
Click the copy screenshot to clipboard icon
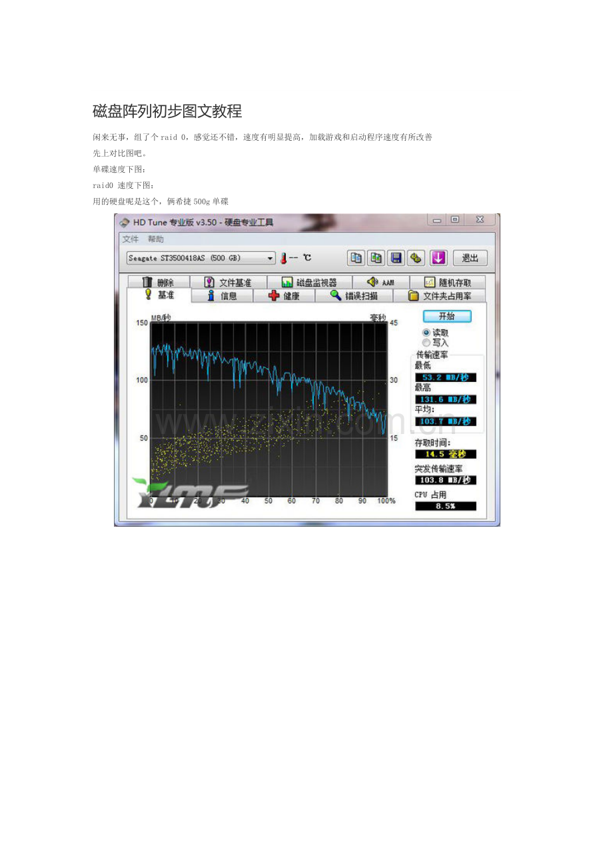point(356,258)
